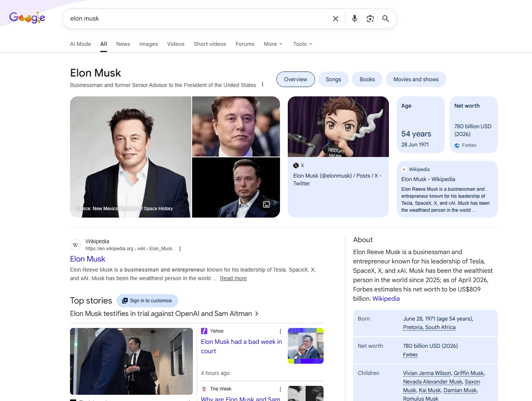Select the Movies and shows chip

pyautogui.click(x=416, y=79)
